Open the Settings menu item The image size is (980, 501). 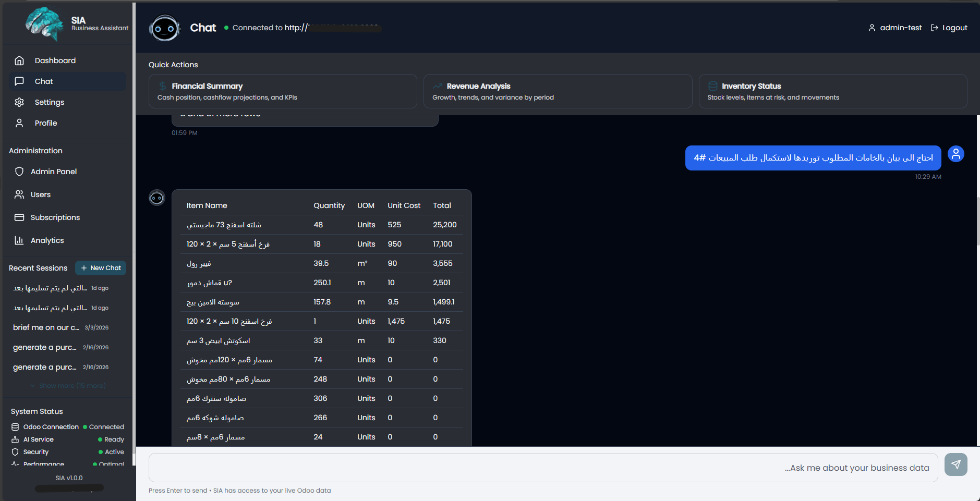coord(68,102)
